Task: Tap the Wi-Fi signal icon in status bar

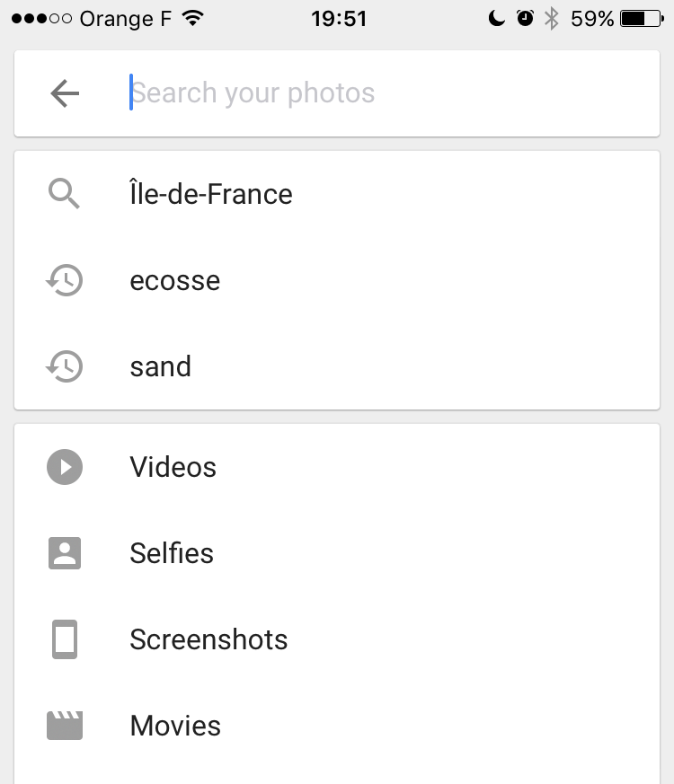Action: (x=191, y=19)
